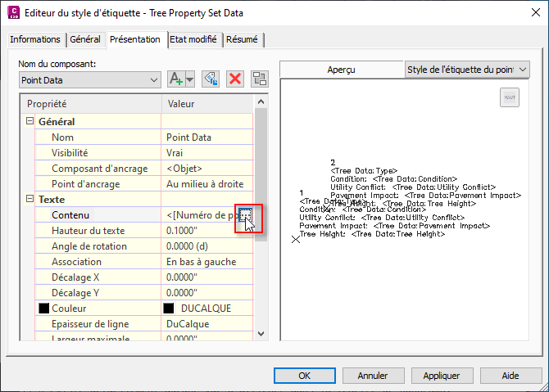Click the Civil 3D app icon in title bar
Viewport: 549px width, 392px height.
coord(14,13)
